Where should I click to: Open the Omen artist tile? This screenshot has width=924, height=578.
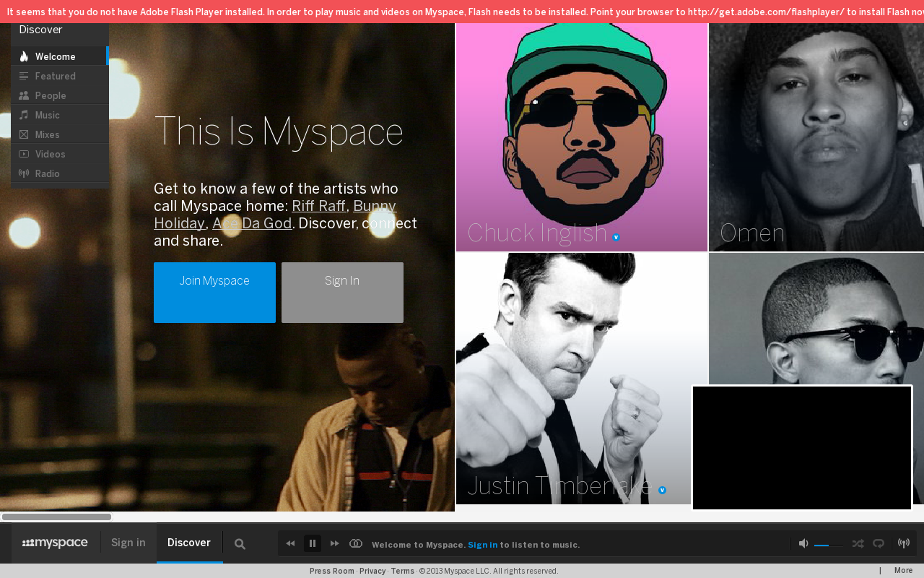tap(816, 137)
